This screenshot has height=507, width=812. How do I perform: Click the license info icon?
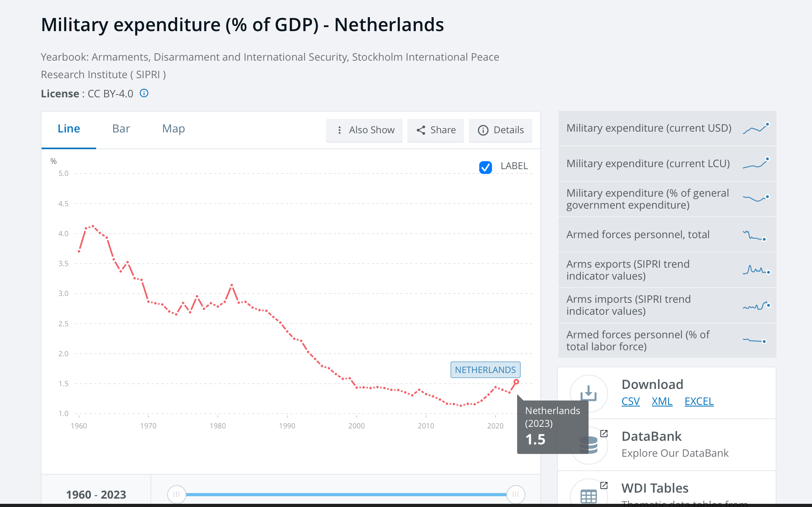[144, 93]
